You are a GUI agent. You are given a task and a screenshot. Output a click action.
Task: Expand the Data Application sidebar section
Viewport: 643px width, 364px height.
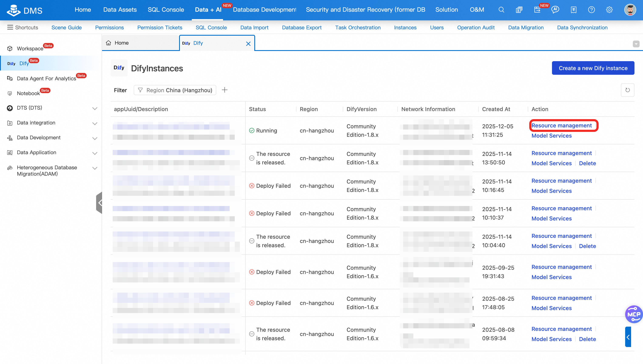click(x=95, y=153)
